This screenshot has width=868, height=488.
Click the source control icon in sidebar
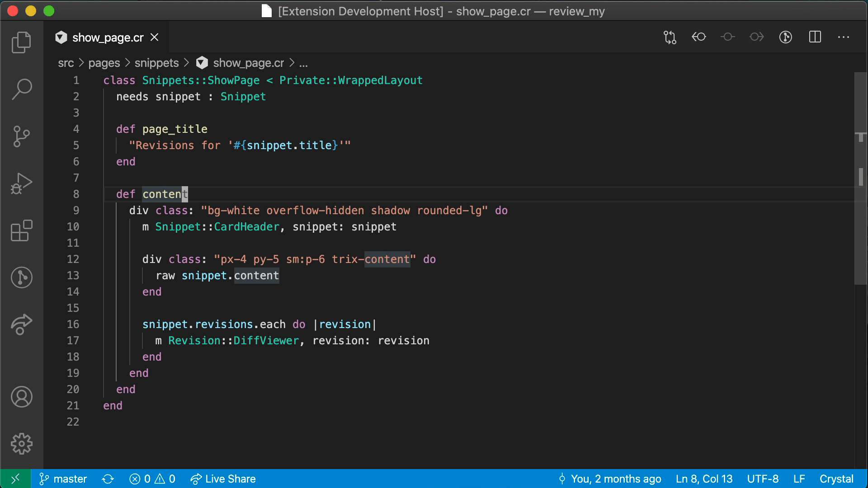[x=21, y=135]
